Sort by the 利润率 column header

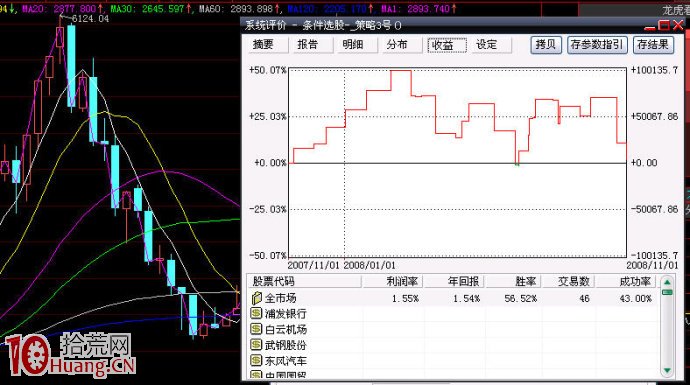(393, 282)
